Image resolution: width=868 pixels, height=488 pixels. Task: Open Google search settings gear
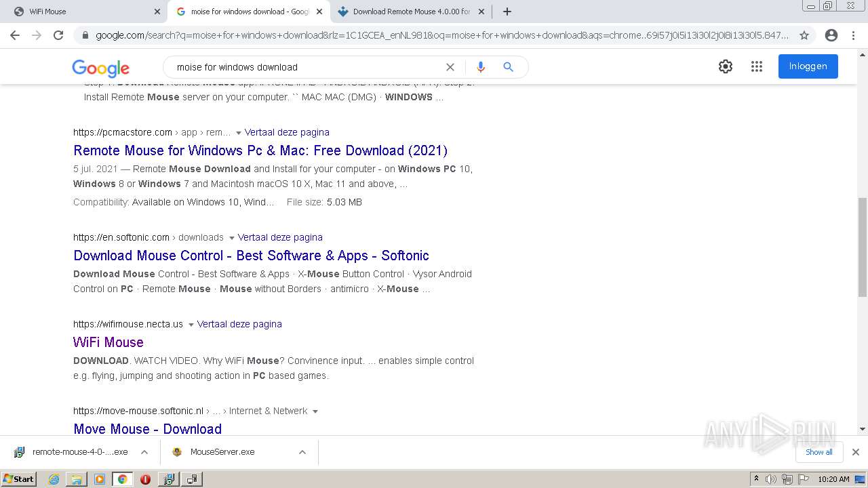click(x=726, y=66)
